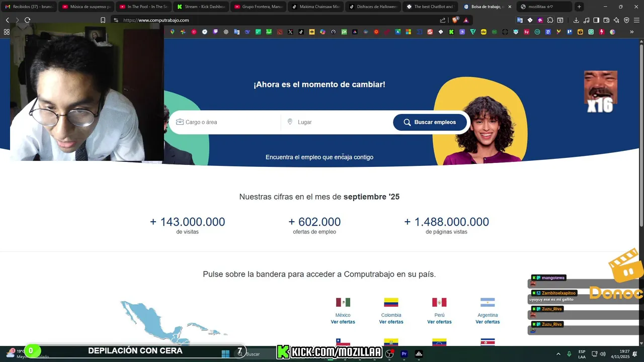The width and height of the screenshot is (644, 362).
Task: Open the ESP LAA language indicator
Action: (x=582, y=354)
